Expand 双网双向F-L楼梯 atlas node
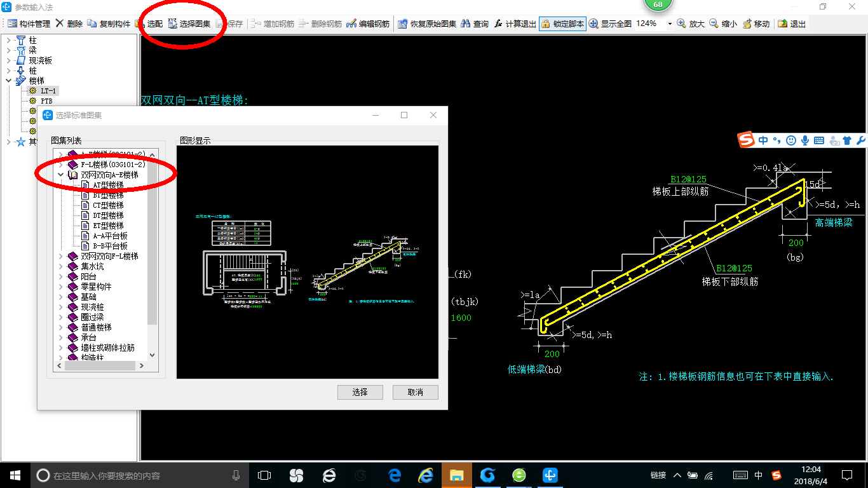This screenshot has height=488, width=868. (61, 256)
